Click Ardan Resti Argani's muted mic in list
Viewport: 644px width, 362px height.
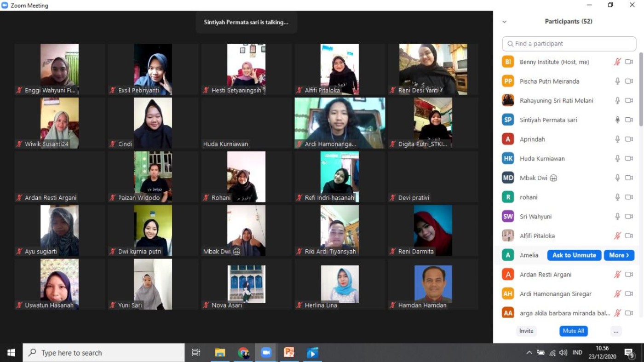pyautogui.click(x=617, y=275)
